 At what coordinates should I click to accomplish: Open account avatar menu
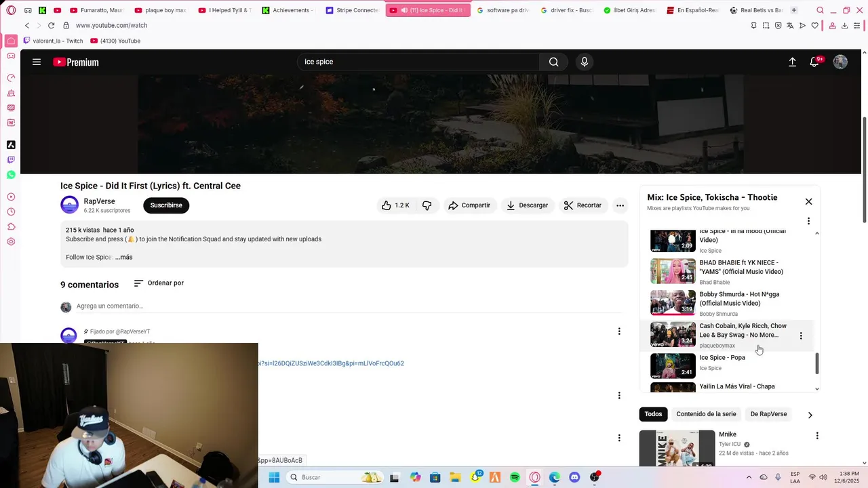[840, 62]
